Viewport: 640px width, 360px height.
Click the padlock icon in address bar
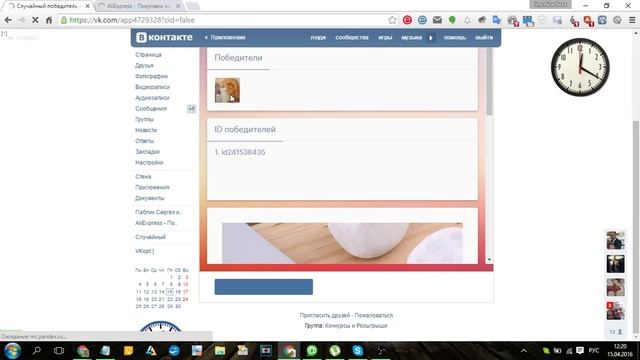tap(64, 20)
